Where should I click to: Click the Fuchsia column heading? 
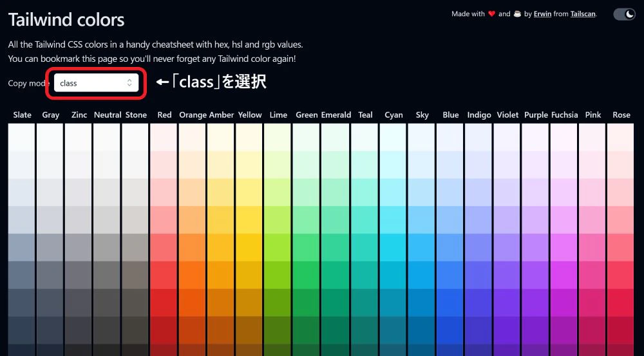click(x=564, y=115)
